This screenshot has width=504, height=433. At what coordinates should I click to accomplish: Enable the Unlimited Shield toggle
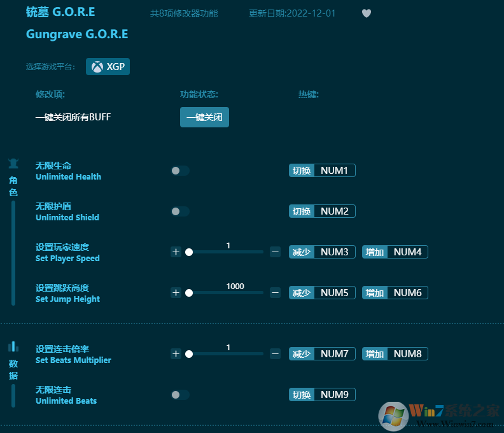180,211
